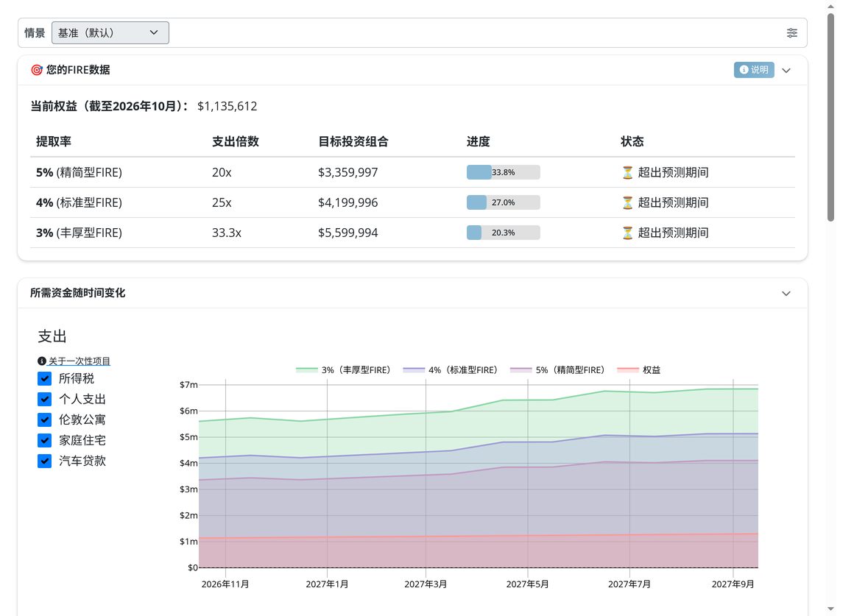854x616 pixels.
Task: Toggle the 家庭住宅 checkbox
Action: pos(45,441)
